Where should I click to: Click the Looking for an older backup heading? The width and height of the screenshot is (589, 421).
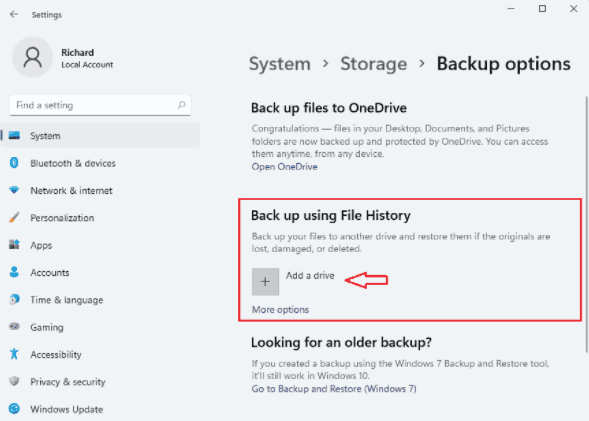click(x=341, y=342)
